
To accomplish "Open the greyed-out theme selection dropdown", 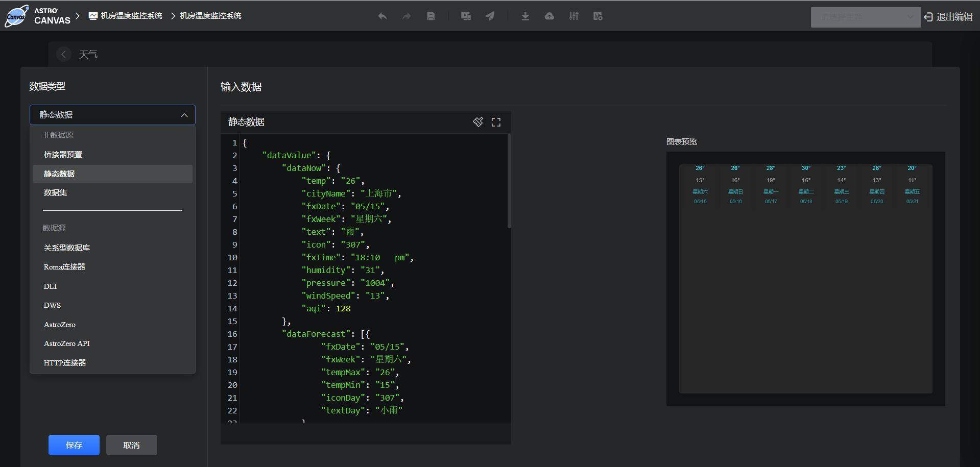I will (866, 17).
